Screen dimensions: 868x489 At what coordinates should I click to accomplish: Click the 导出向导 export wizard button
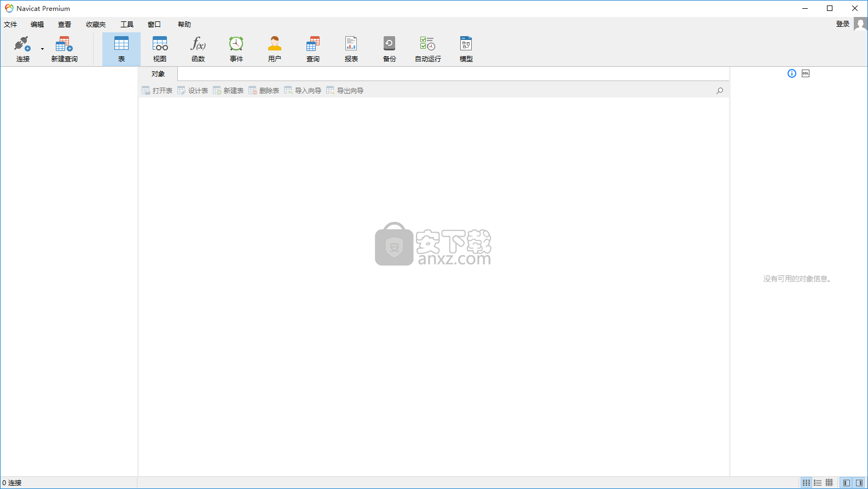coord(345,91)
